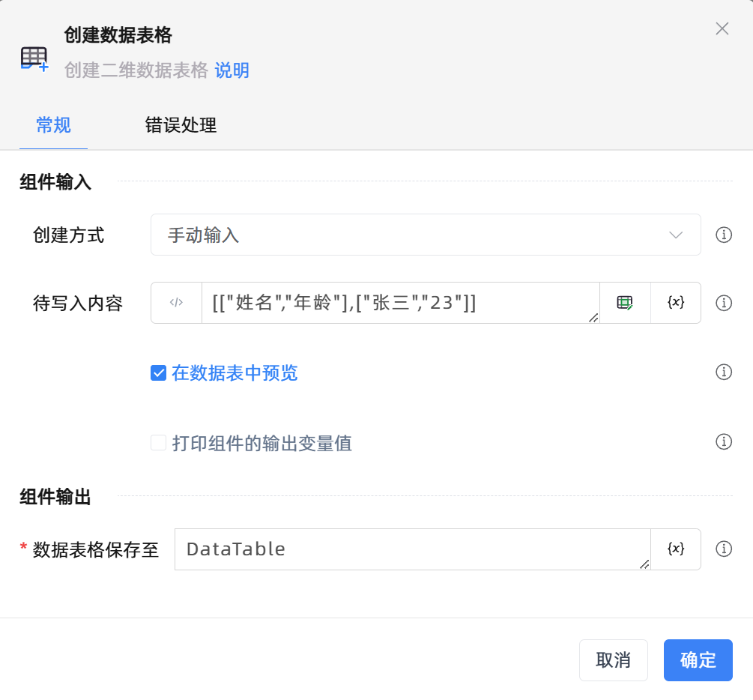
Task: Uncheck 在数据表中预览 checkbox
Action: coord(159,372)
